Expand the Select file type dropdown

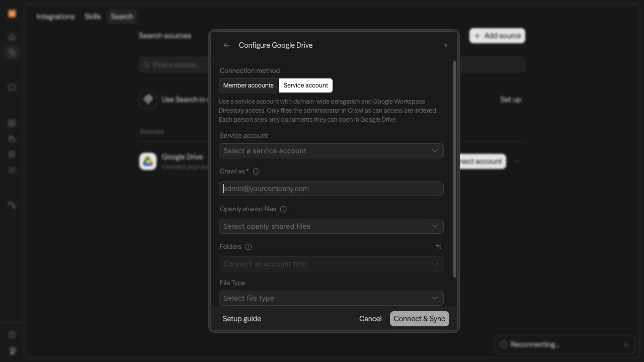pyautogui.click(x=331, y=298)
